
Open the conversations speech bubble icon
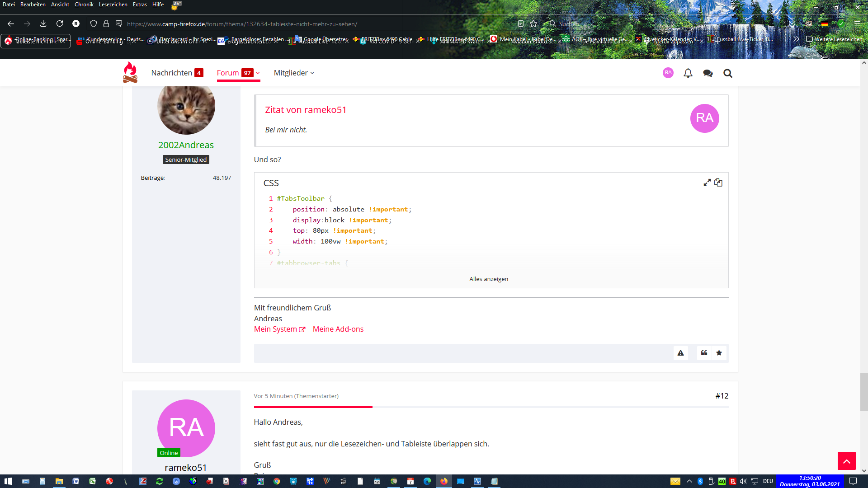pos(708,73)
